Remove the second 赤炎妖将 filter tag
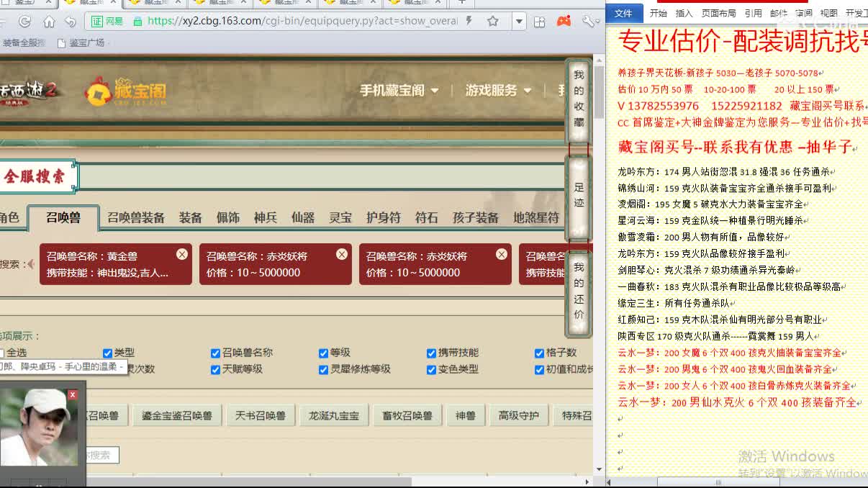Screen dimensions: 868x488 click(342, 254)
